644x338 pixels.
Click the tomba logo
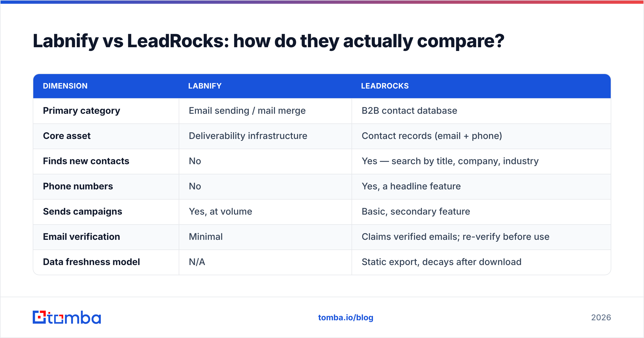(x=67, y=317)
